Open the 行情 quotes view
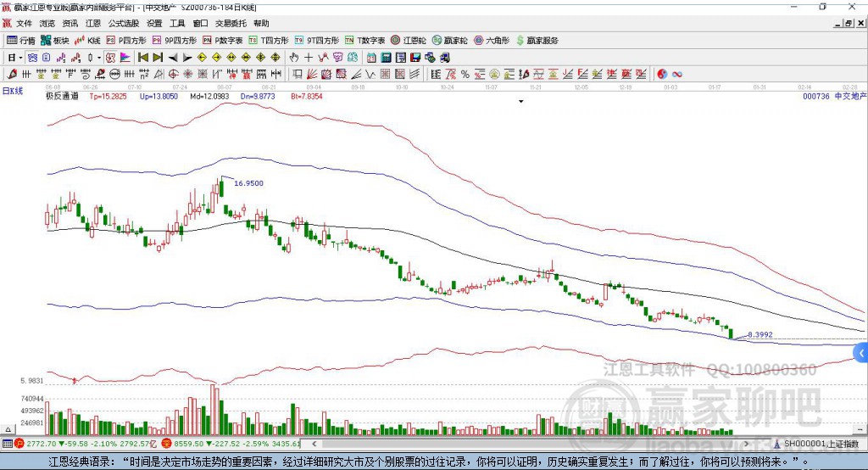The height and width of the screenshot is (470, 868). tap(20, 41)
